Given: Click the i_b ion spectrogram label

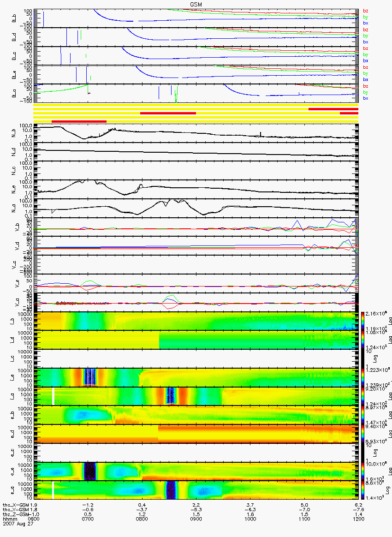Looking at the screenshot, I should click(x=12, y=321).
